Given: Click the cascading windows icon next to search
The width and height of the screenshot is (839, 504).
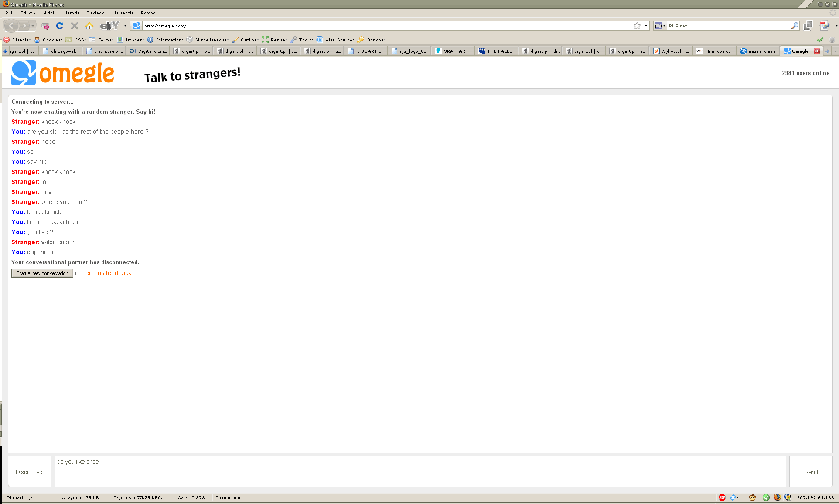Looking at the screenshot, I should pyautogui.click(x=808, y=26).
